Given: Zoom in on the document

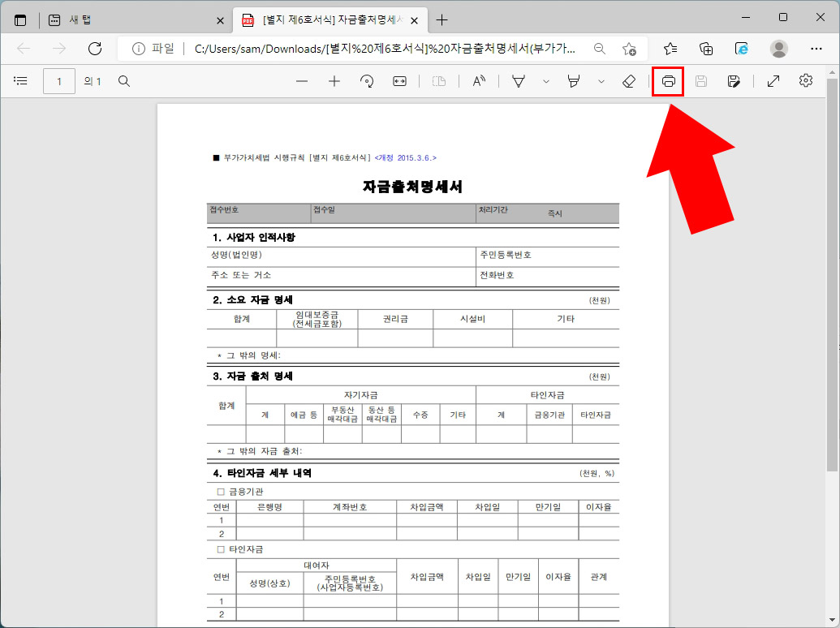Looking at the screenshot, I should pos(334,81).
